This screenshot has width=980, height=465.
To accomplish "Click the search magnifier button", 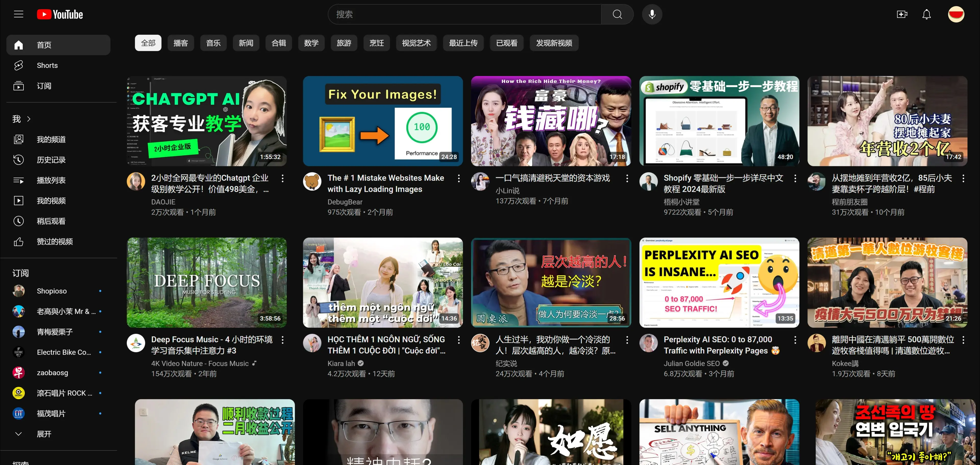I will (617, 15).
